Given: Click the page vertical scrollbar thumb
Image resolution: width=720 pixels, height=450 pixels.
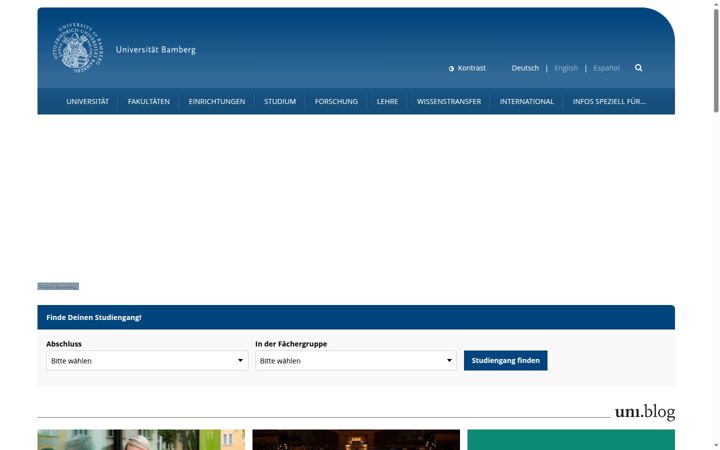Looking at the screenshot, I should 716,60.
